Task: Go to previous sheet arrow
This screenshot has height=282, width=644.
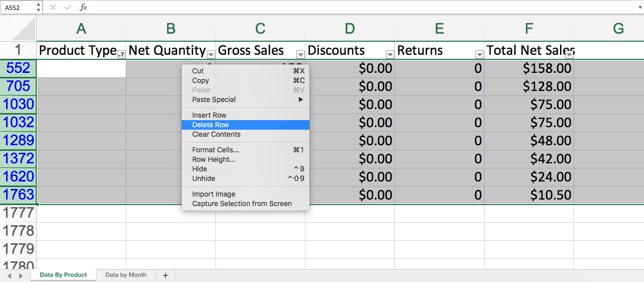Action: (x=9, y=275)
